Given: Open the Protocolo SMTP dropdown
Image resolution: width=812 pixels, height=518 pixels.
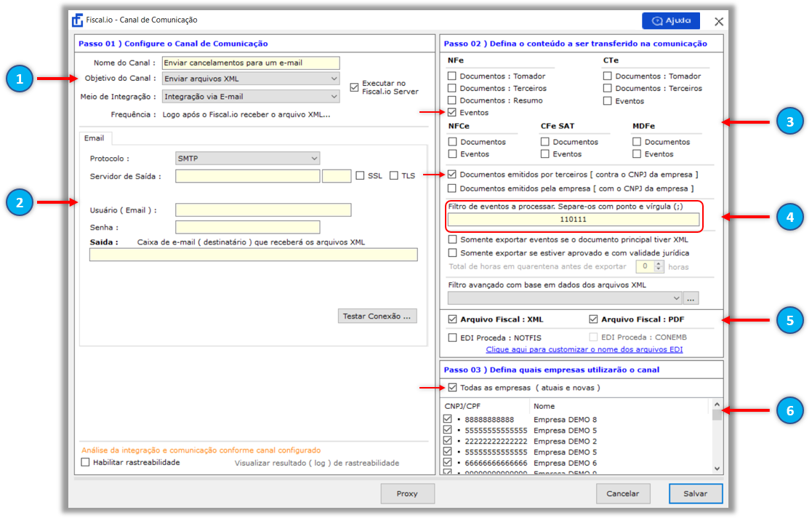Looking at the screenshot, I should pos(248,158).
